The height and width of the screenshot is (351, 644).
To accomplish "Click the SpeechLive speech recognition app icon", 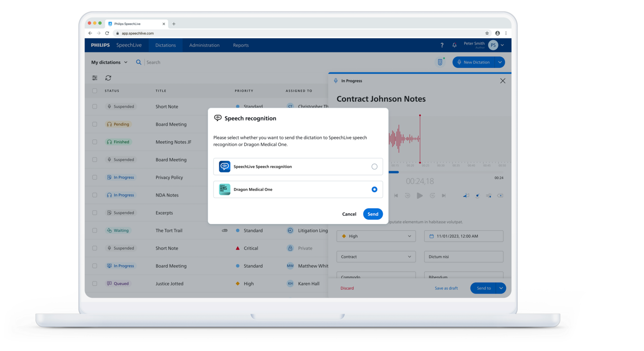I will (225, 166).
